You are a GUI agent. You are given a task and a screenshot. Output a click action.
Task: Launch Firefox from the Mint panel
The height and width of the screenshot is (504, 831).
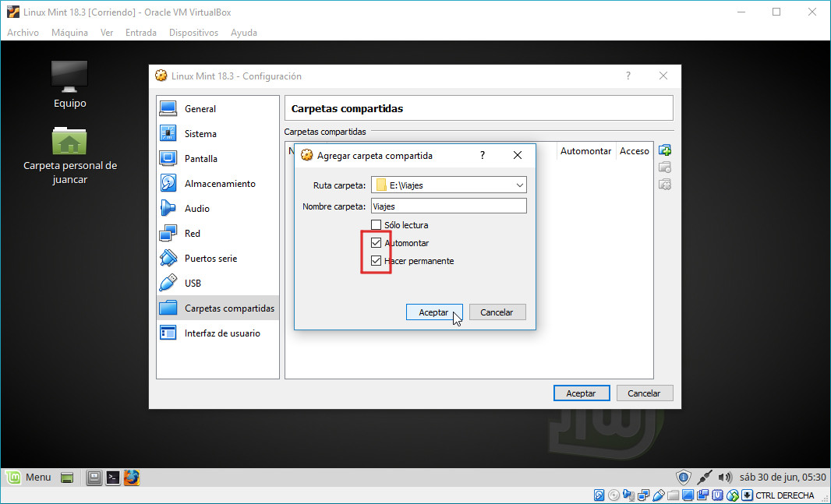coord(131,478)
